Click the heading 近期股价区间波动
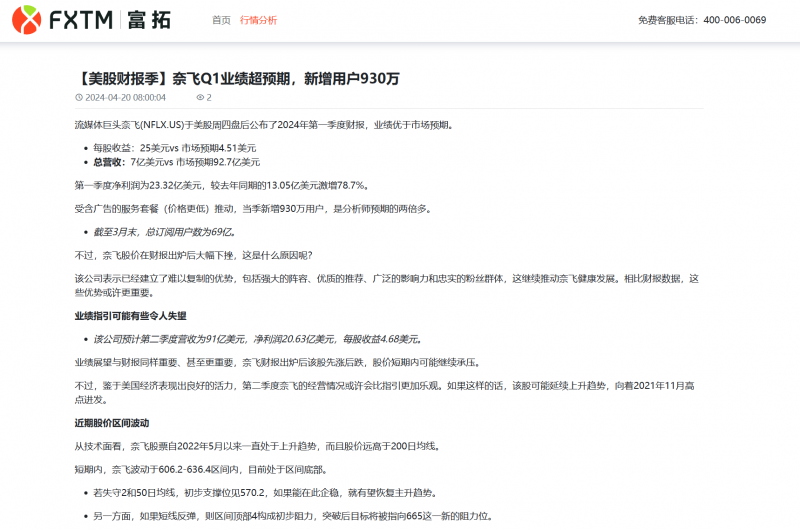Screen dimensions: 800x530 (x=112, y=423)
